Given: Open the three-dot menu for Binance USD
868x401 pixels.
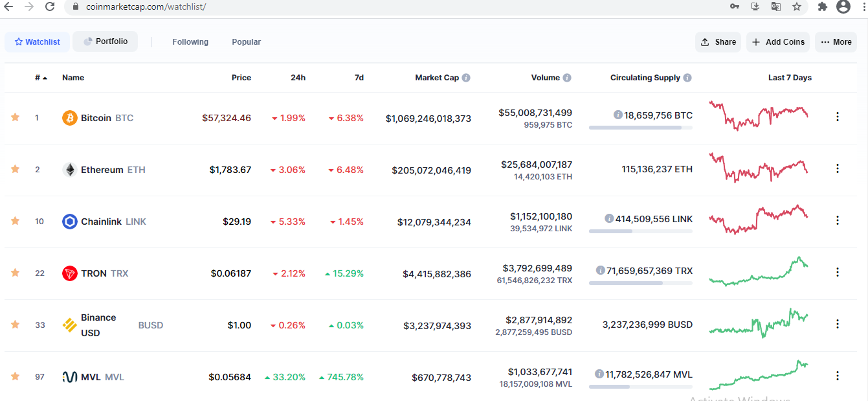Looking at the screenshot, I should click(838, 324).
